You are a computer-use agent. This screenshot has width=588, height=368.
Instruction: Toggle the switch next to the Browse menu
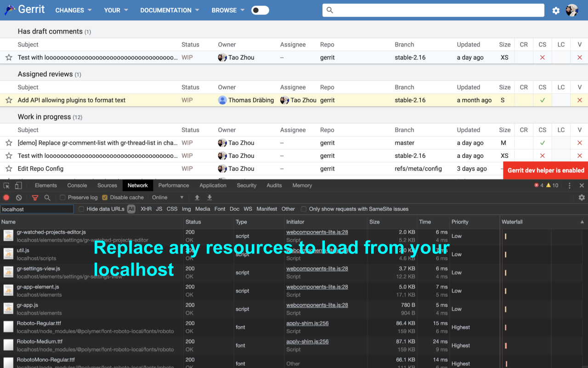[x=260, y=10]
